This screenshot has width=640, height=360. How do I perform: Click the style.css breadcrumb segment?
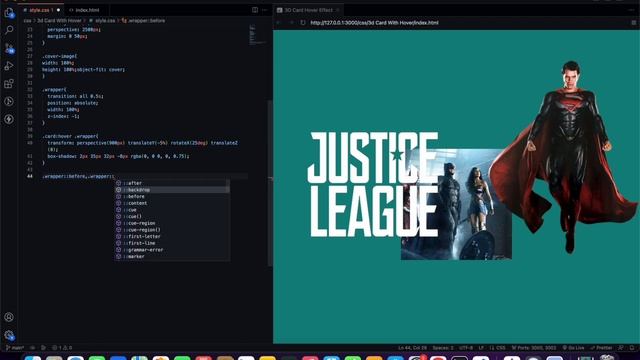[x=102, y=20]
